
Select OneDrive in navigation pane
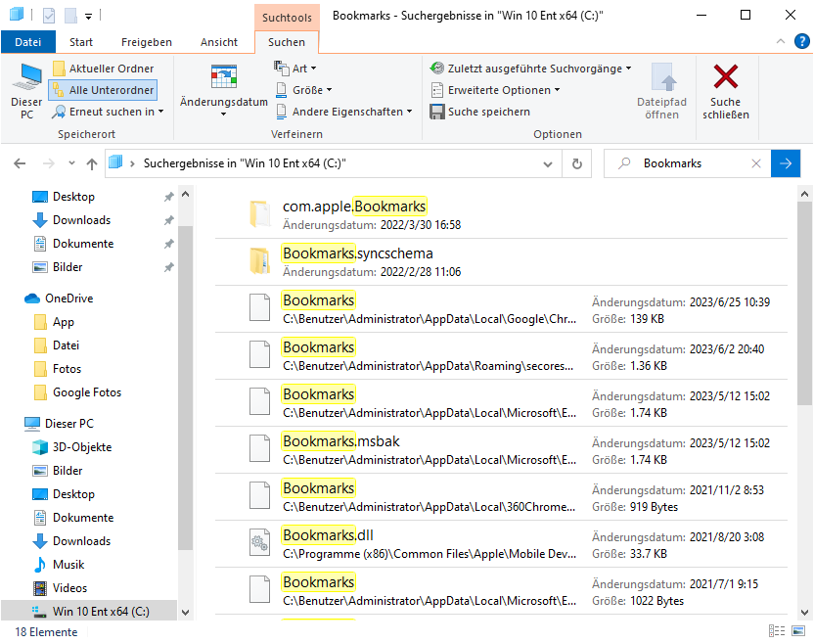click(x=68, y=299)
